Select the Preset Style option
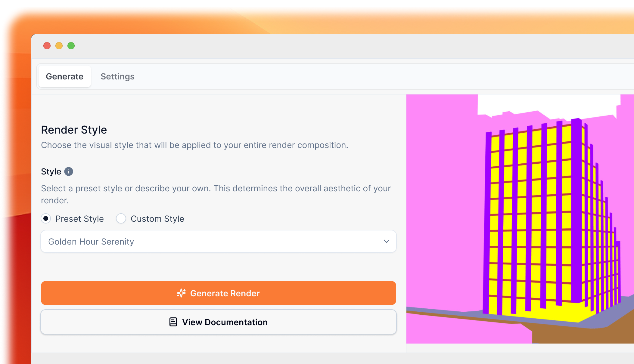 coord(46,219)
